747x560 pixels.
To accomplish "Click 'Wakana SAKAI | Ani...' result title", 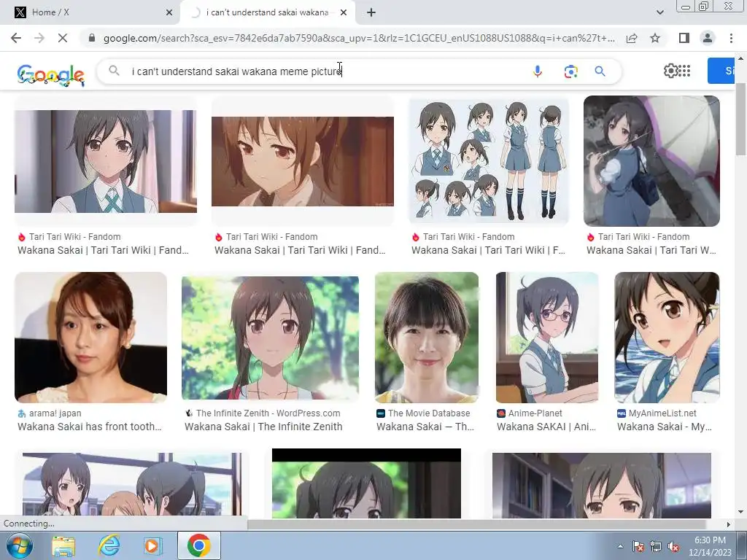I will click(546, 427).
